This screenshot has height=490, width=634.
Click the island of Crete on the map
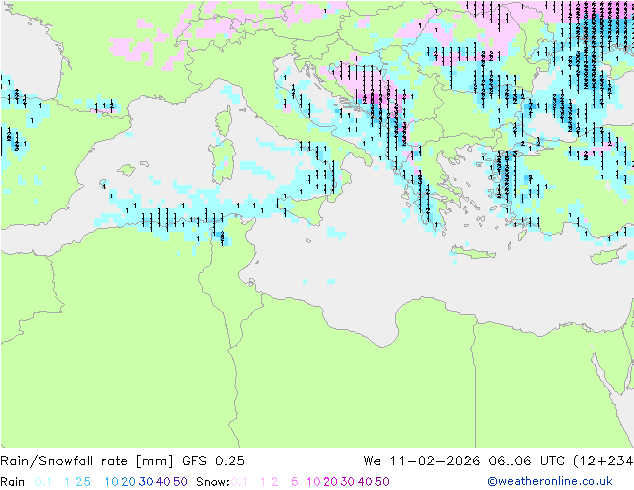[x=473, y=253]
